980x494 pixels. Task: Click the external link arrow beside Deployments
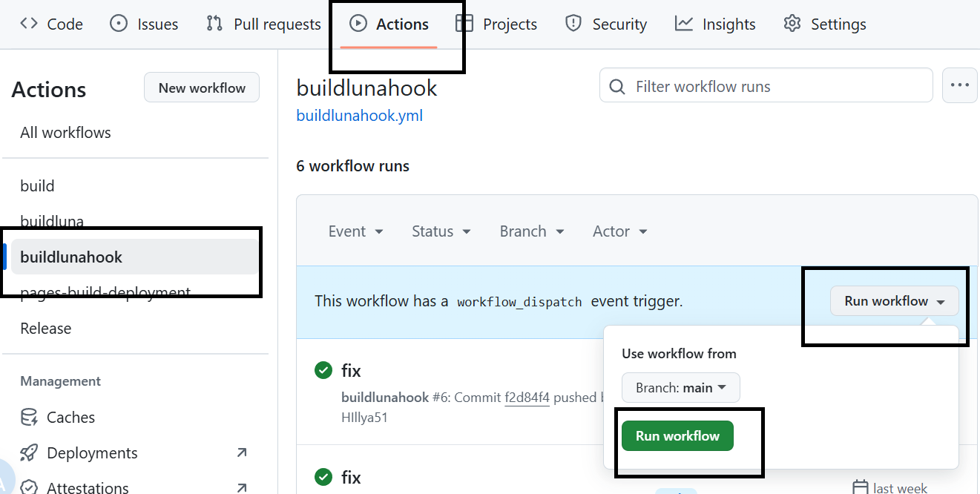click(241, 452)
